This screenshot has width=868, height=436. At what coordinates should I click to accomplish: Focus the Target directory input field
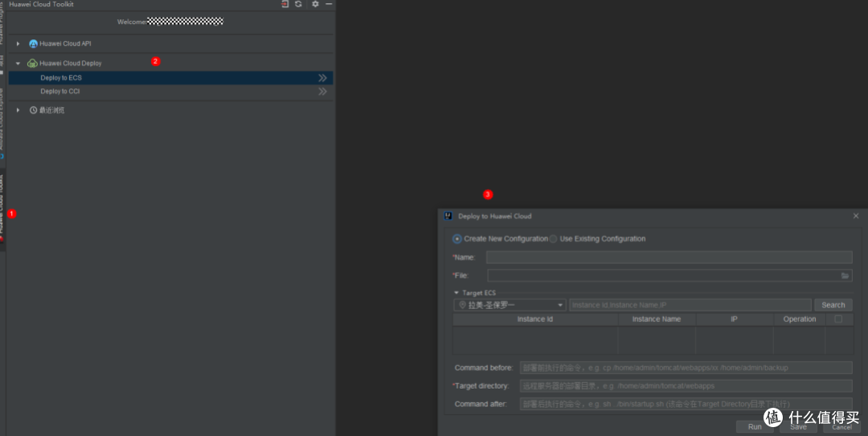pyautogui.click(x=686, y=386)
